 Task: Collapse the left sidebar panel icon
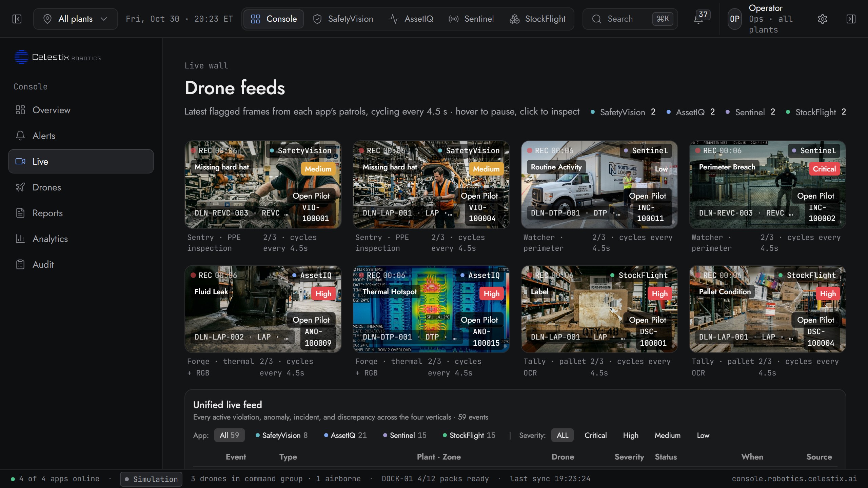[x=17, y=19]
